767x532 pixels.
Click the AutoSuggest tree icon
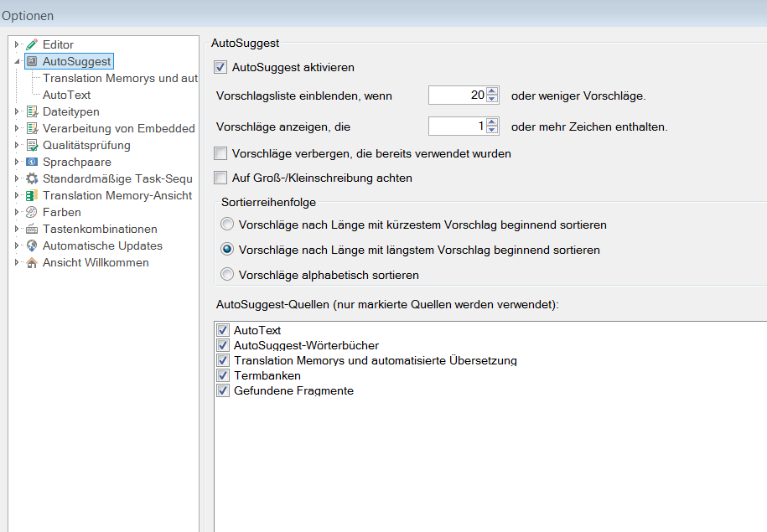tap(32, 61)
